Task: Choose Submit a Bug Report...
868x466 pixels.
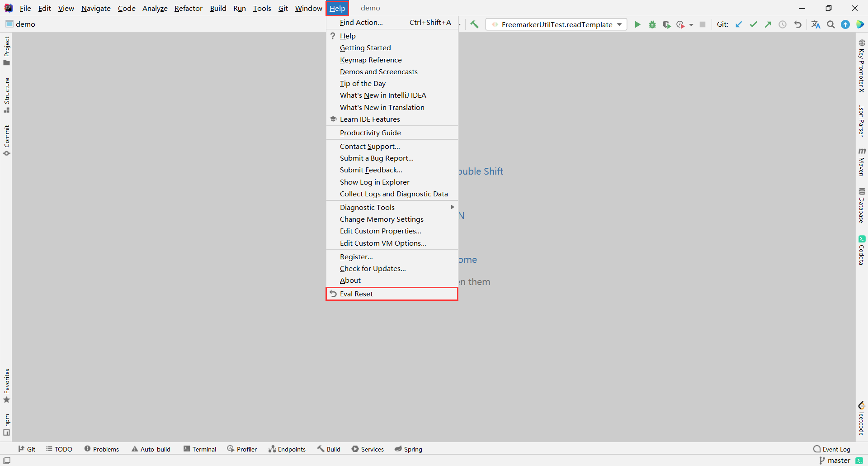Action: tap(392, 158)
